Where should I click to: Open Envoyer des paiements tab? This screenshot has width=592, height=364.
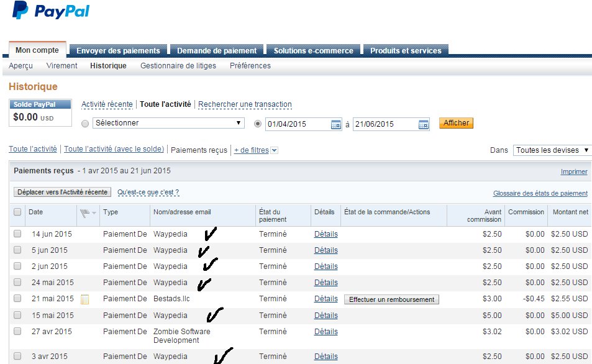pyautogui.click(x=118, y=50)
